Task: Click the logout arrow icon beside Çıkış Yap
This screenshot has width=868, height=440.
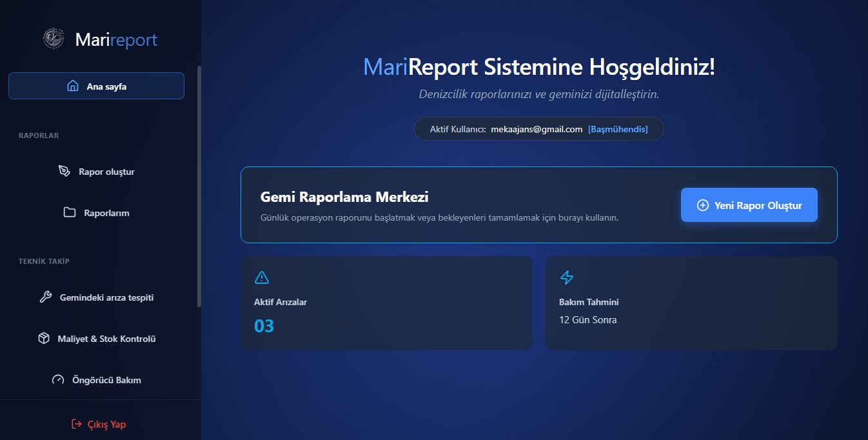Action: 77,424
